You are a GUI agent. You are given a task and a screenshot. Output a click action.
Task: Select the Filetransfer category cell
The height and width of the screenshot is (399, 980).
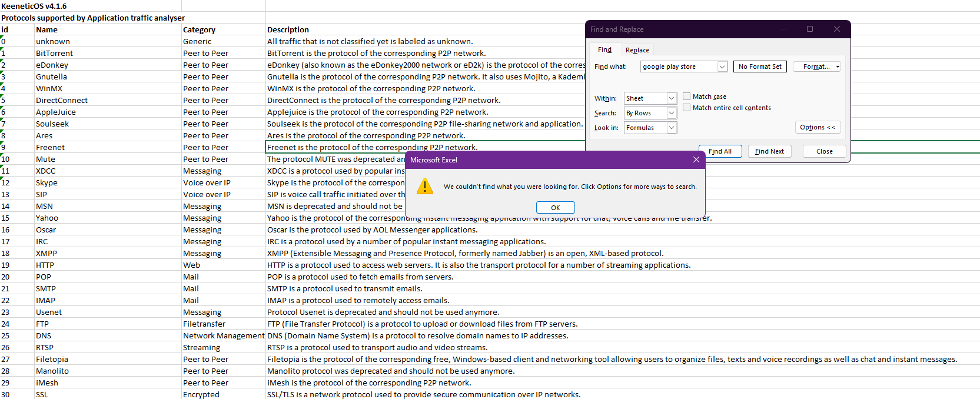pos(224,324)
